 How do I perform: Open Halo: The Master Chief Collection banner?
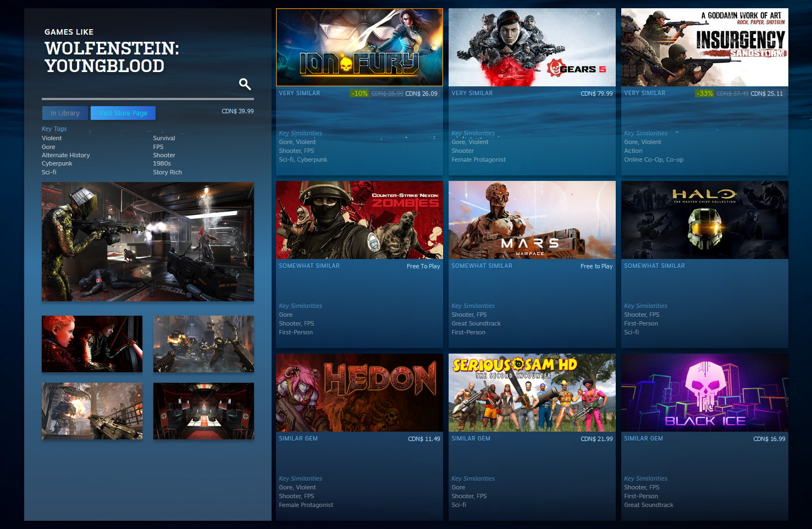point(705,220)
